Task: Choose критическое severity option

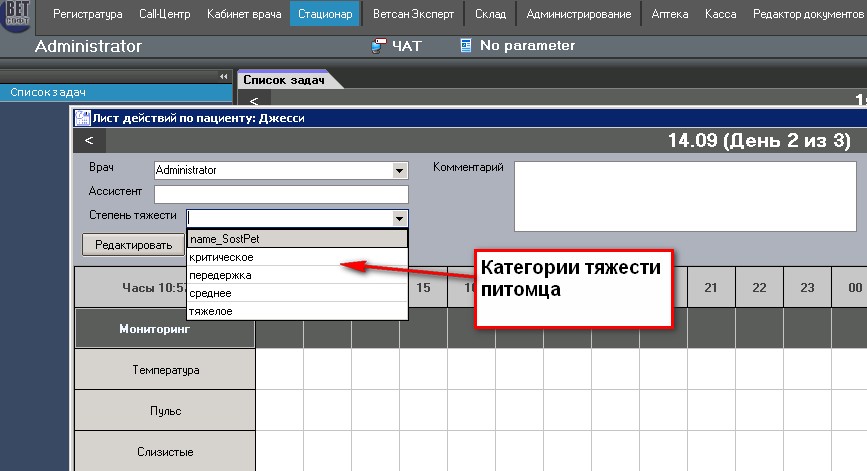Action: click(297, 257)
